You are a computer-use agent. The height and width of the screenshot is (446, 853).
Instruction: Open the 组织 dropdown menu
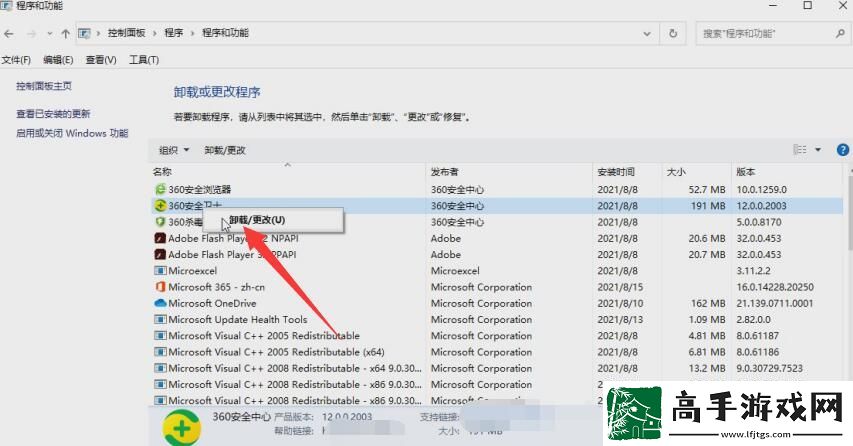click(x=174, y=150)
